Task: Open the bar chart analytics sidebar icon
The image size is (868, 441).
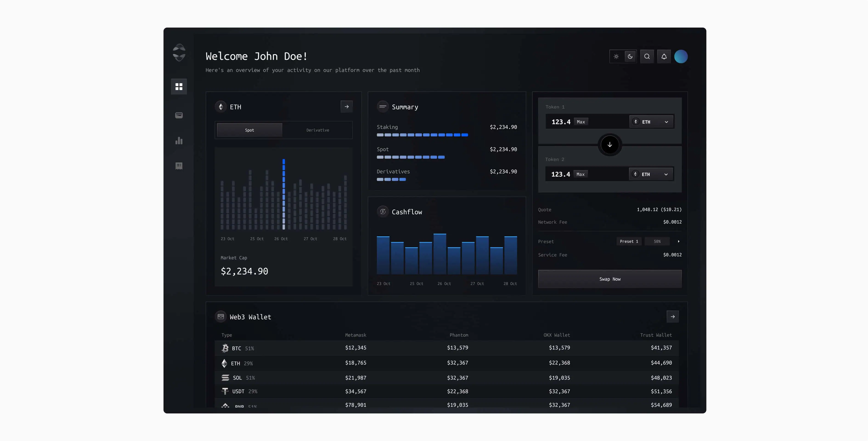Action: click(x=179, y=141)
